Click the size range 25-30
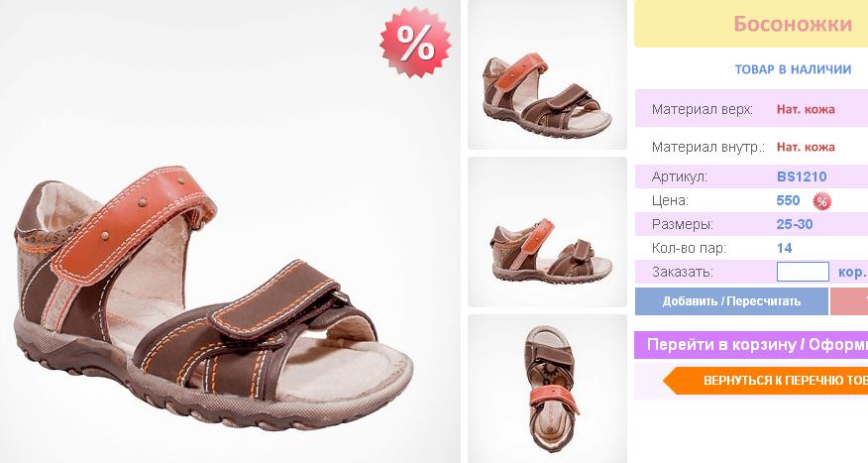Image resolution: width=868 pixels, height=463 pixels. 795,224
